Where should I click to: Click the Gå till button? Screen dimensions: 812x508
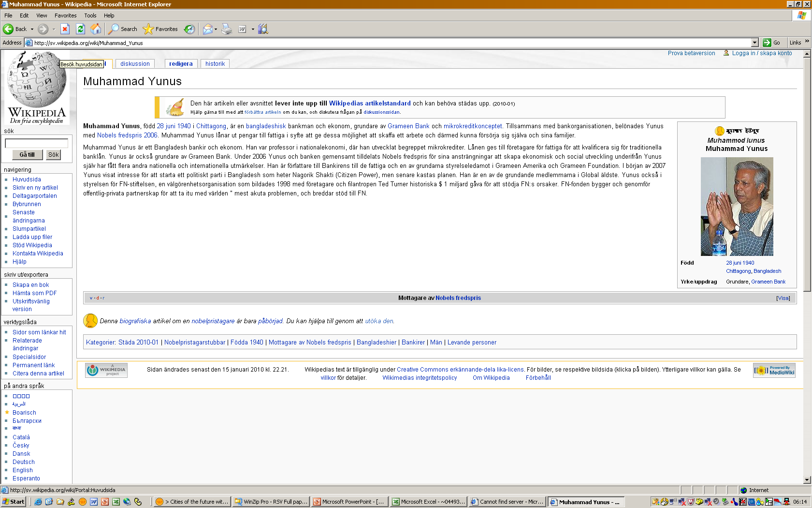point(27,155)
